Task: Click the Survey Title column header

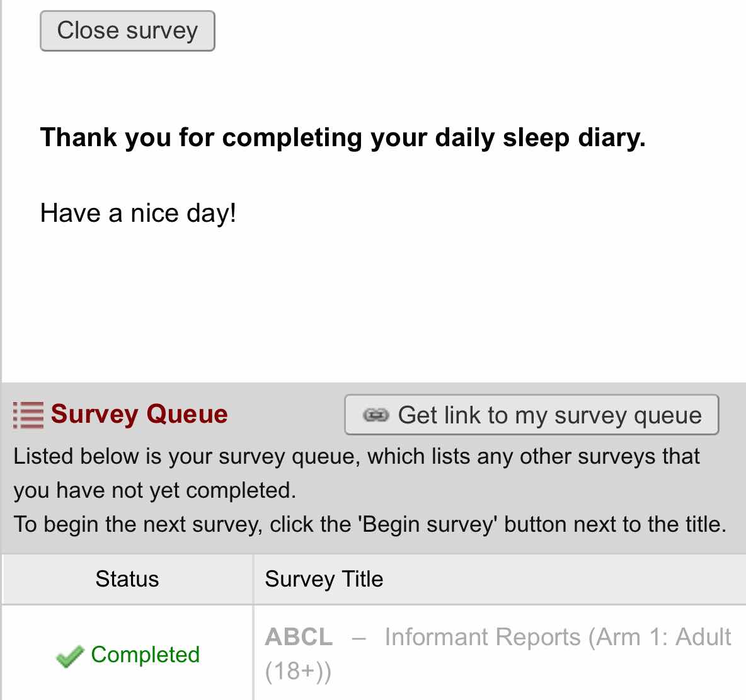Action: pos(324,579)
